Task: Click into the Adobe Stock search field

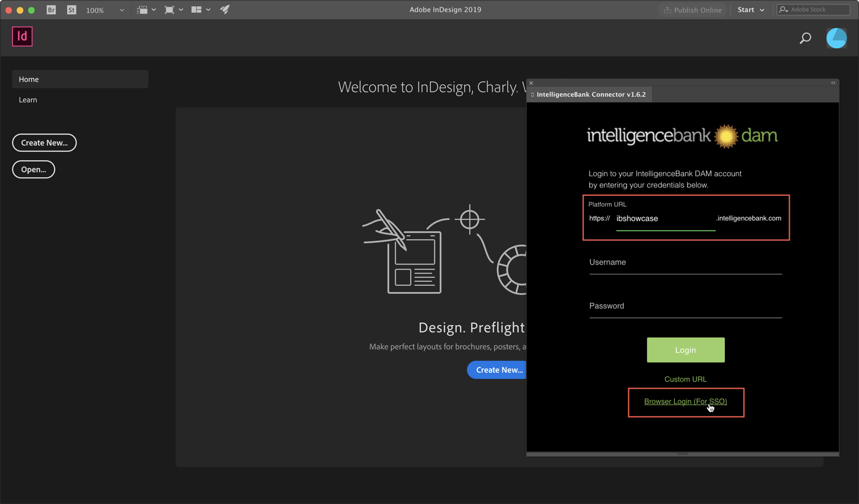Action: [814, 10]
